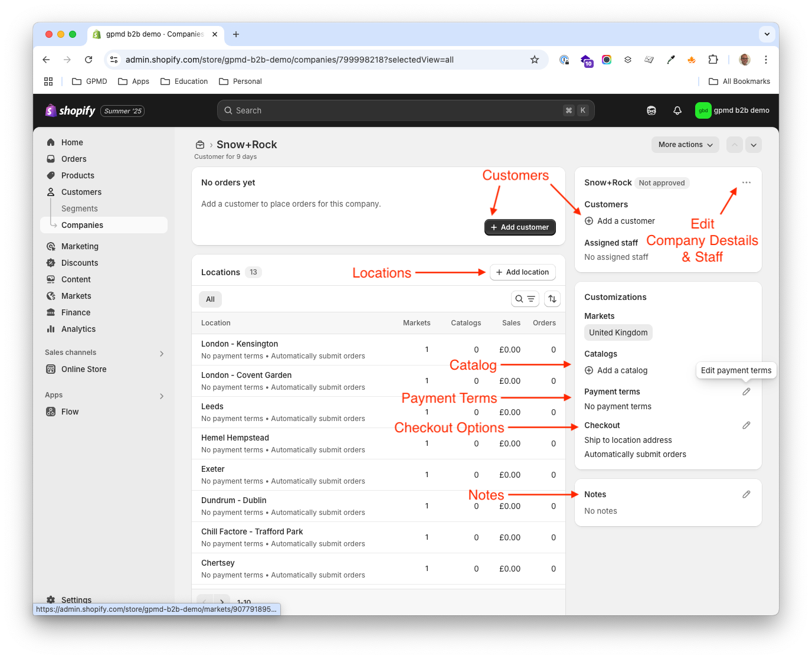Open Customers in the sidebar
Image resolution: width=812 pixels, height=659 pixels.
pyautogui.click(x=104, y=192)
